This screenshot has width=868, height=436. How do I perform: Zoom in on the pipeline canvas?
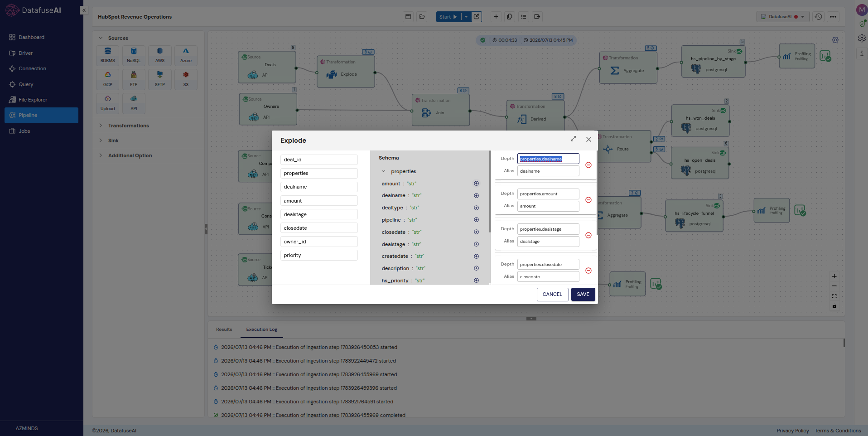(x=834, y=276)
